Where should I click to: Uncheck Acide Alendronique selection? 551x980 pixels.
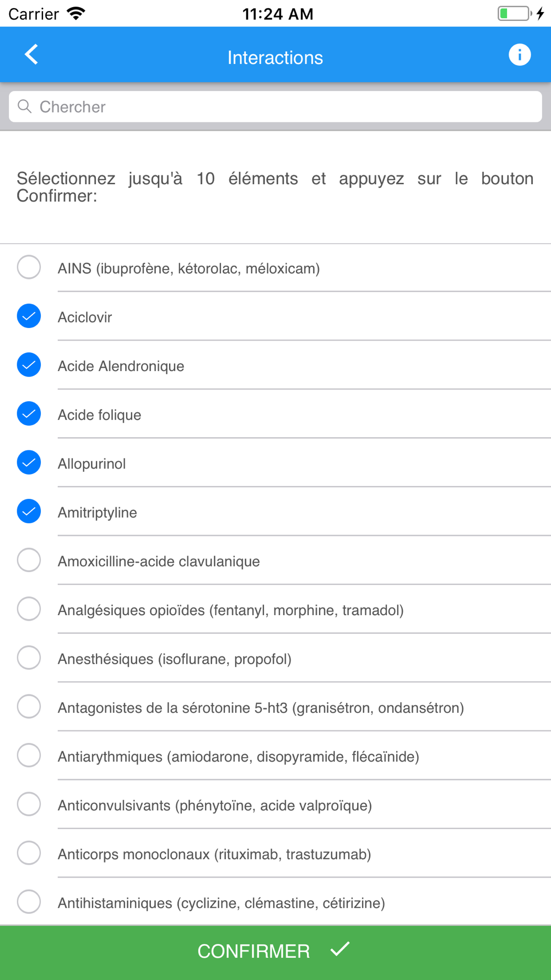tap(29, 365)
